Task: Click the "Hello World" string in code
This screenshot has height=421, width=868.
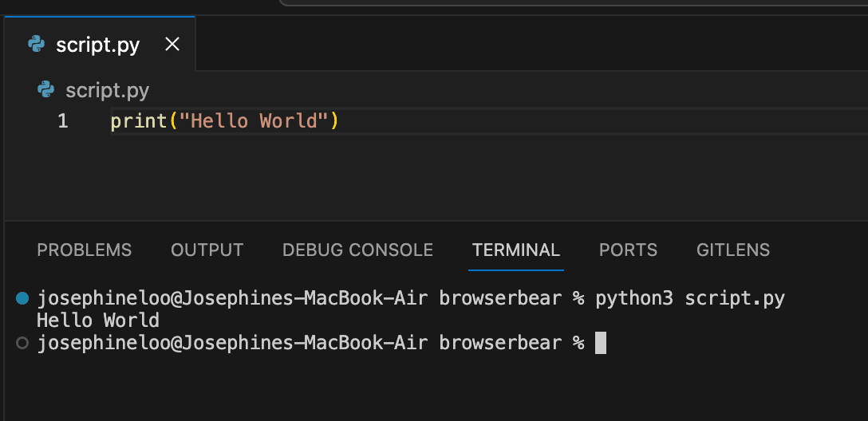Action: click(x=254, y=121)
